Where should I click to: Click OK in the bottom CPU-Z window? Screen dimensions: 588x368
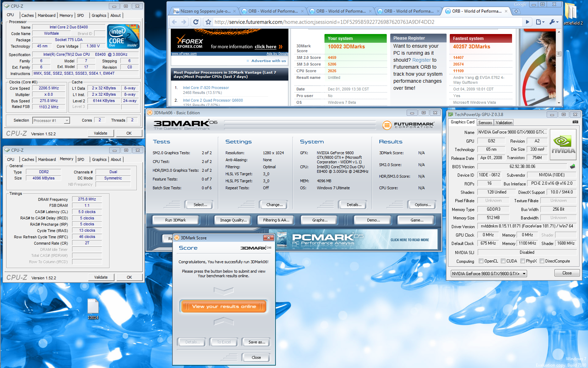(x=129, y=277)
